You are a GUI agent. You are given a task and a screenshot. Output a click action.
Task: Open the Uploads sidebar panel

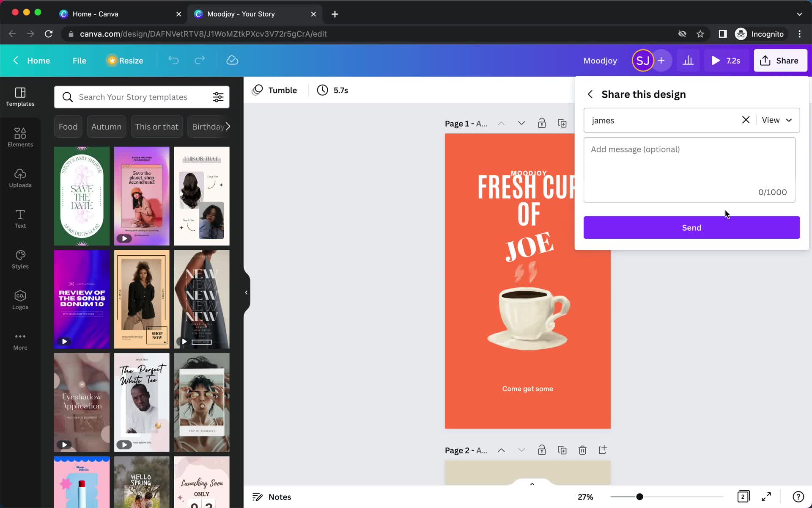tap(20, 178)
